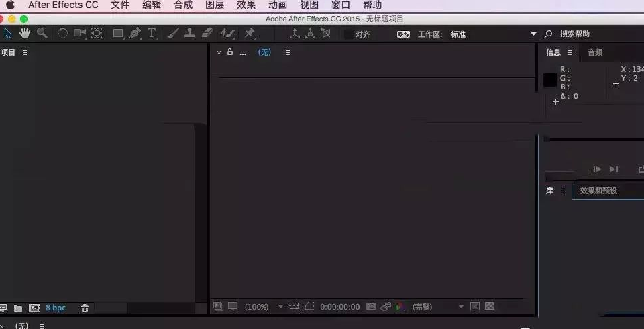The width and height of the screenshot is (644, 329).
Task: Switch to the 库 tab
Action: point(549,191)
